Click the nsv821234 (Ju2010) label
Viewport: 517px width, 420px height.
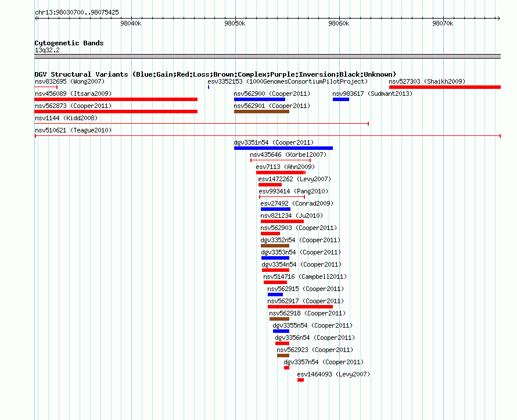point(292,216)
